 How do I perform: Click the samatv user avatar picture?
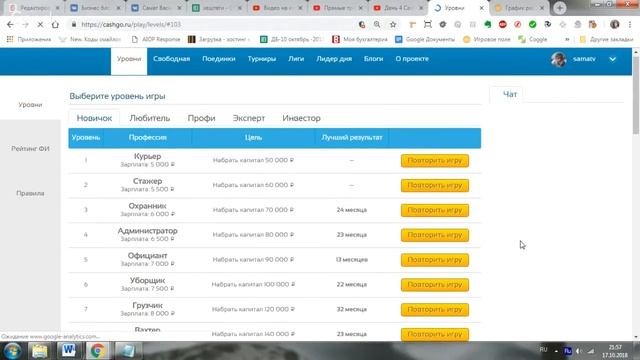click(558, 59)
